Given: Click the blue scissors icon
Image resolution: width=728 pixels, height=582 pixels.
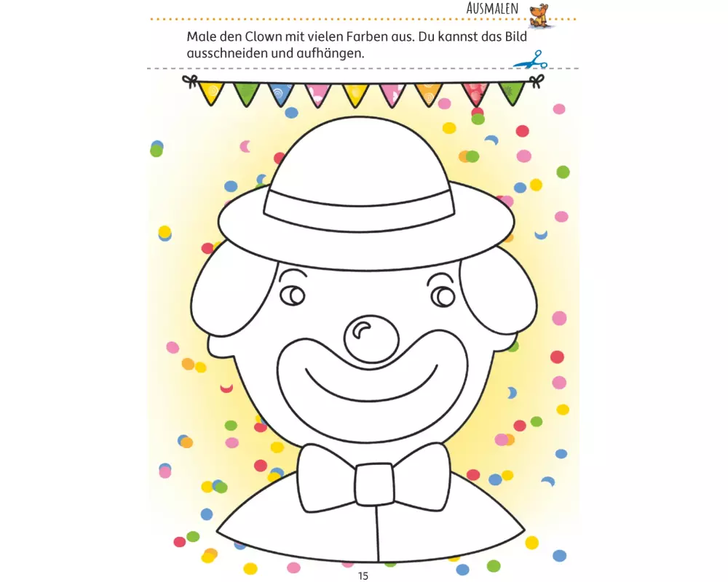Looking at the screenshot, I should pyautogui.click(x=531, y=60).
